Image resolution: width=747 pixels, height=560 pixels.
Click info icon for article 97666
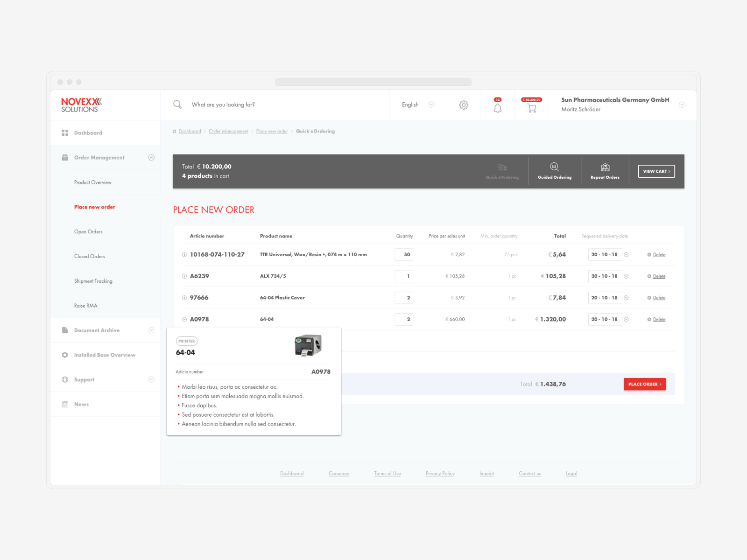pyautogui.click(x=184, y=298)
